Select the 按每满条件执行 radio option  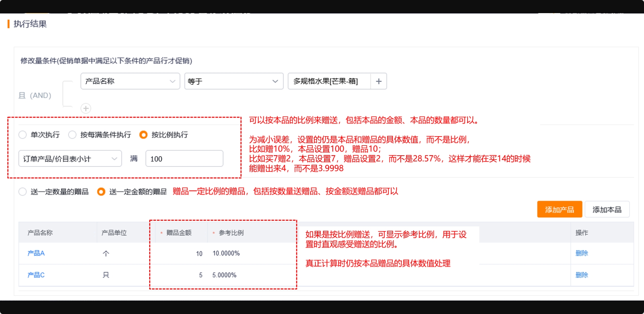coord(72,135)
